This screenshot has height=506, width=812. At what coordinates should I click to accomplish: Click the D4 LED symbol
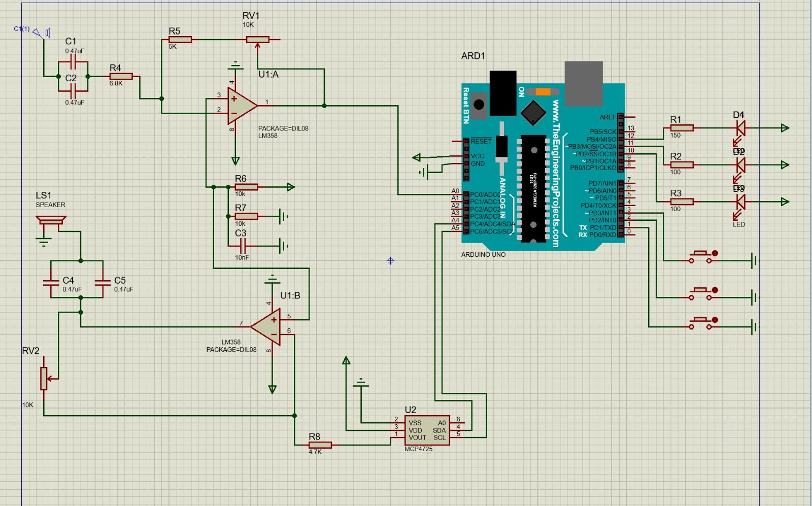pyautogui.click(x=740, y=128)
